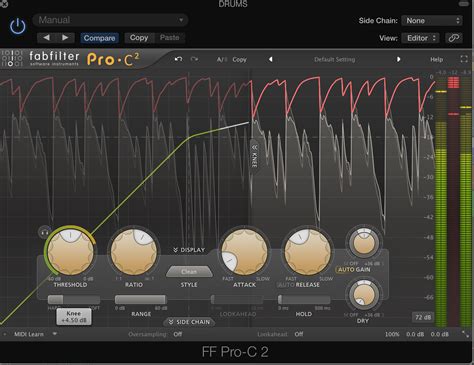Click the undo arrow icon
This screenshot has width=474, height=365.
pos(179,59)
